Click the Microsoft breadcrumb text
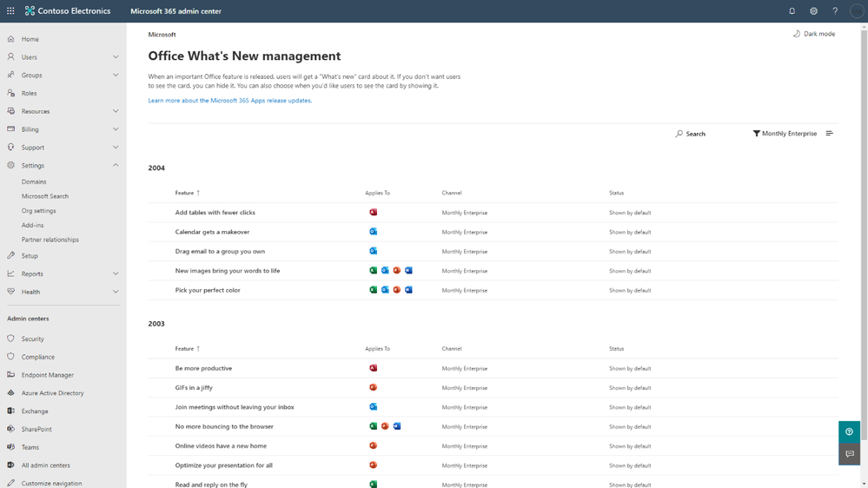The width and height of the screenshot is (868, 488). [x=162, y=35]
